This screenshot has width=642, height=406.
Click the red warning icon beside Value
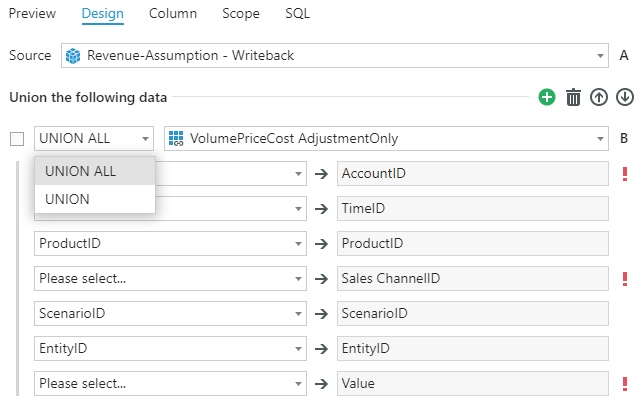(625, 383)
